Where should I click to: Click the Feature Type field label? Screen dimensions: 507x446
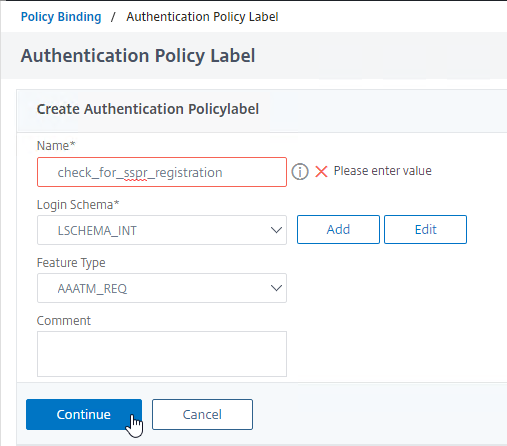(x=71, y=263)
